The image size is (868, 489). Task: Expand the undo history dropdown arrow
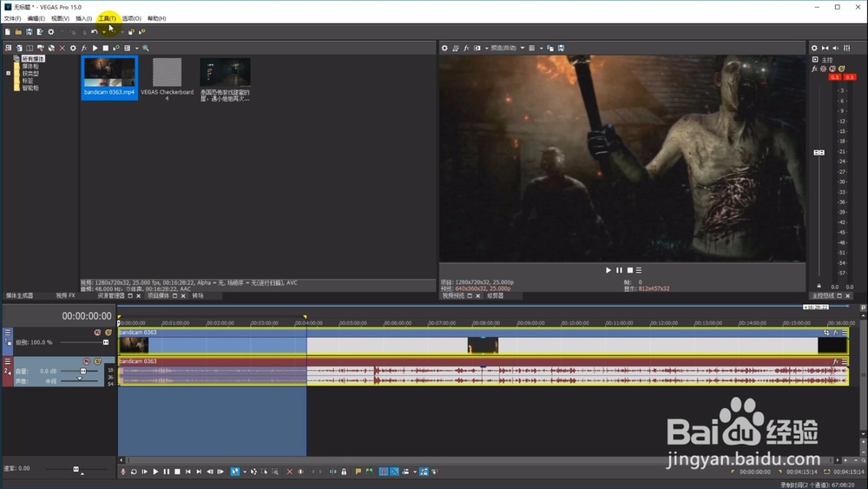tap(103, 31)
